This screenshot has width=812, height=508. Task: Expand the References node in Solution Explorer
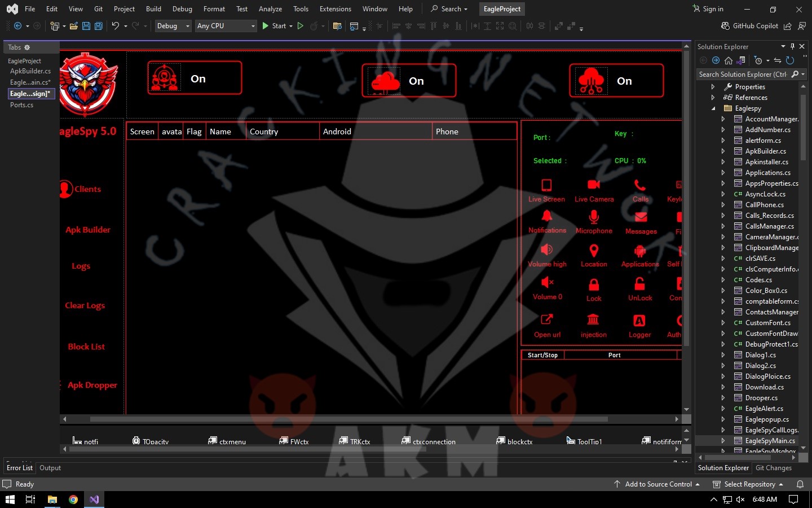(713, 98)
